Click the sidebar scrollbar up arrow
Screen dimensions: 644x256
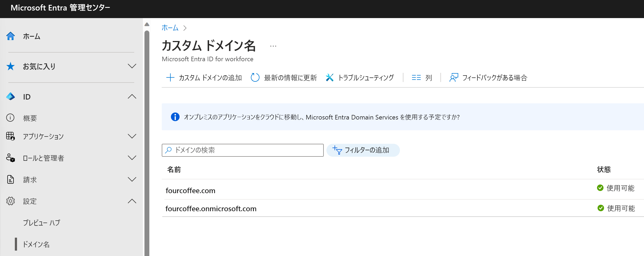click(x=147, y=24)
